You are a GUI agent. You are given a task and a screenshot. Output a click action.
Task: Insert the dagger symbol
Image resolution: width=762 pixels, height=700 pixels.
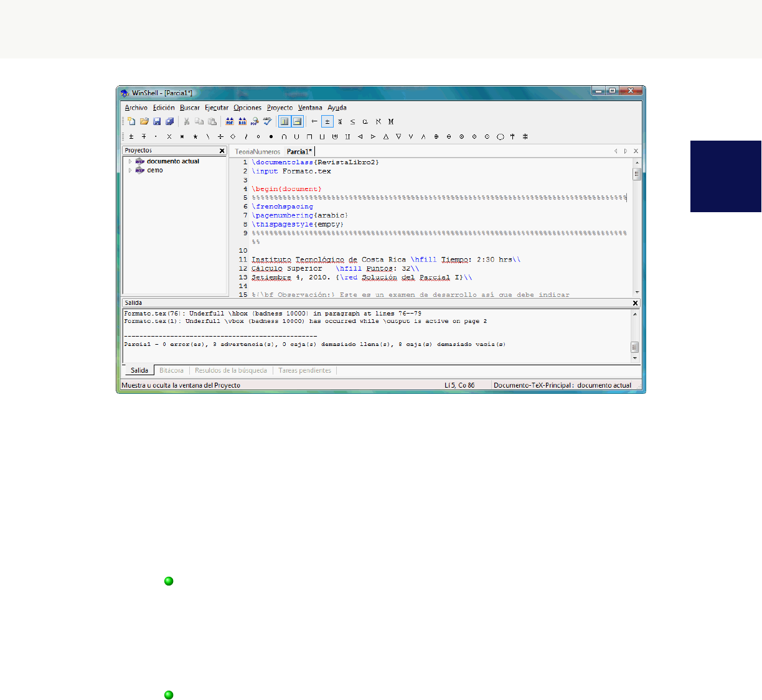[512, 136]
